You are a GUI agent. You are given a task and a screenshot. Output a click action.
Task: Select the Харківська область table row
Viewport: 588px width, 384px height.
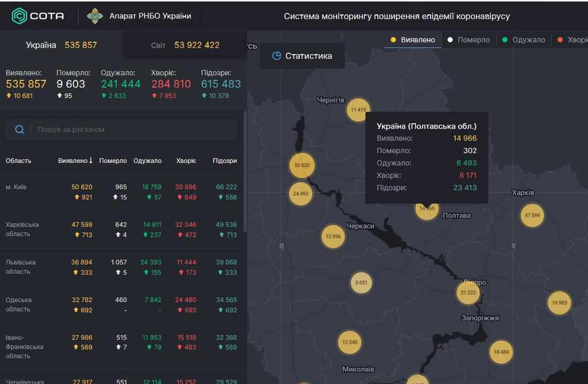click(x=123, y=230)
